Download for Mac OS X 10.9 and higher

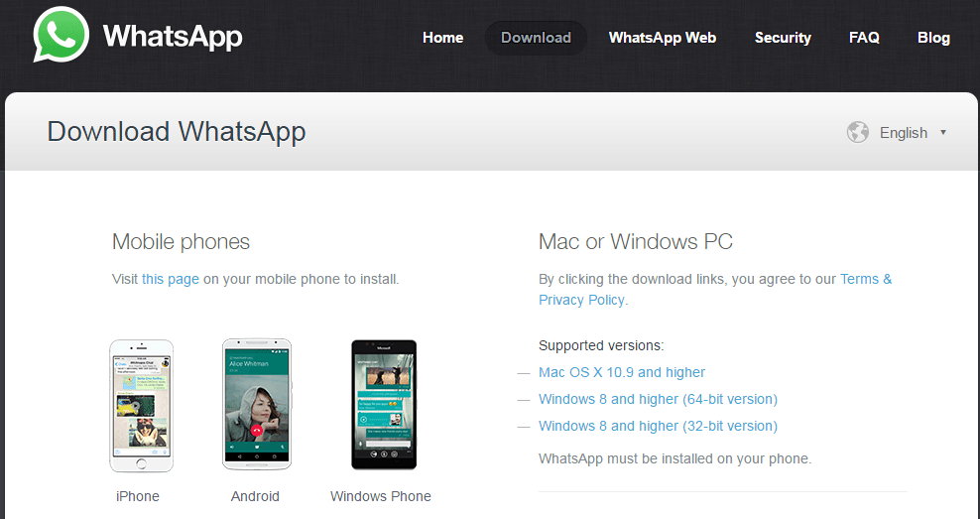tap(622, 372)
